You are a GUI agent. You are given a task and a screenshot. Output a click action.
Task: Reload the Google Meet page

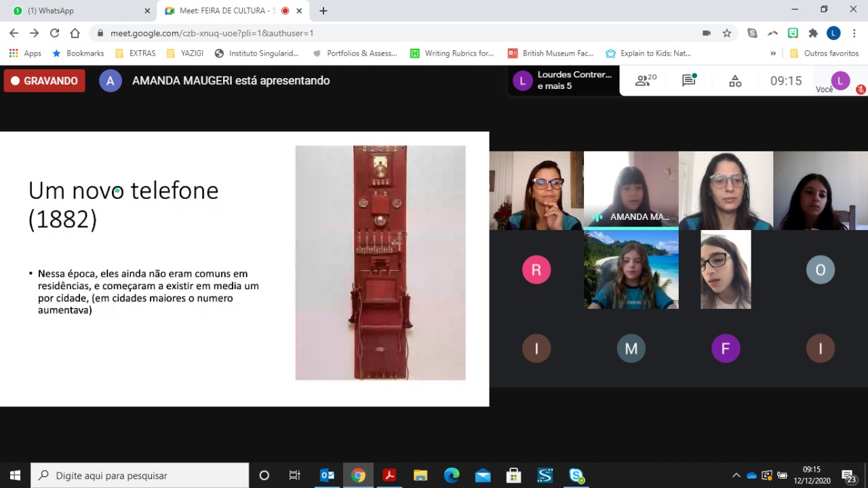click(54, 33)
